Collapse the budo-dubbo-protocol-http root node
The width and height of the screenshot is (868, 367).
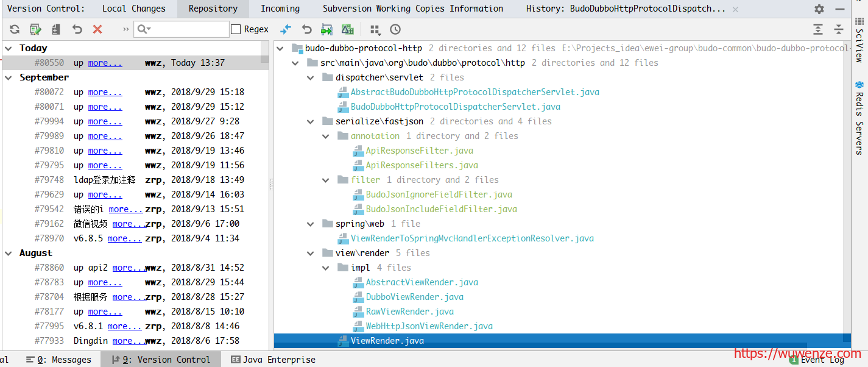(x=280, y=48)
